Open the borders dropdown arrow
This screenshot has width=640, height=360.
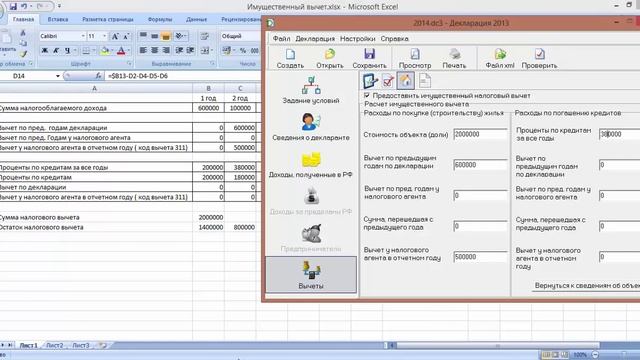(x=93, y=50)
